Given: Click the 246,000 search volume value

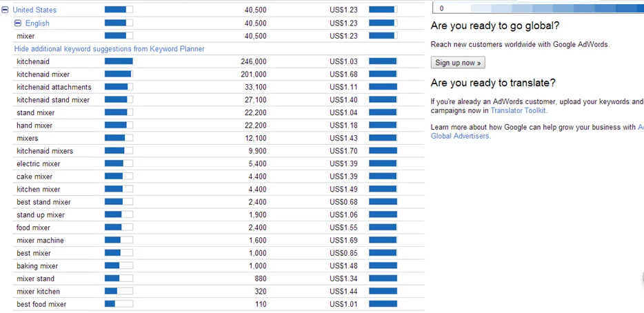Looking at the screenshot, I should tap(254, 61).
